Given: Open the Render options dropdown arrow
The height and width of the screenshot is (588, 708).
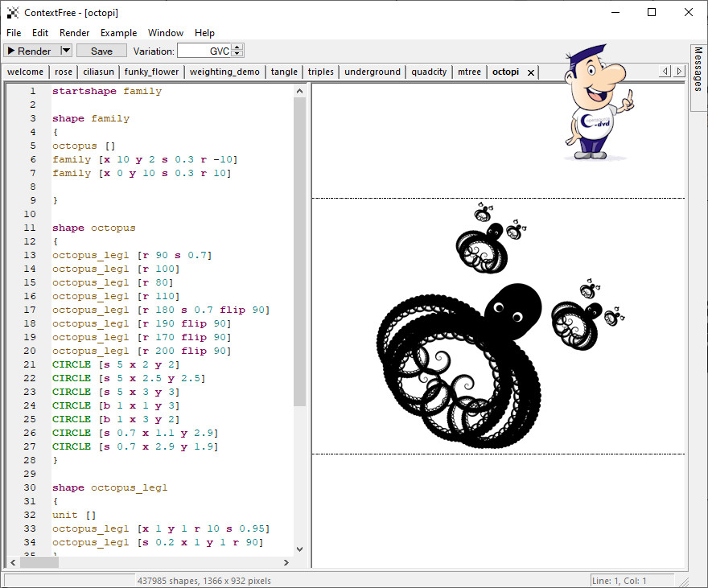Looking at the screenshot, I should coord(66,51).
